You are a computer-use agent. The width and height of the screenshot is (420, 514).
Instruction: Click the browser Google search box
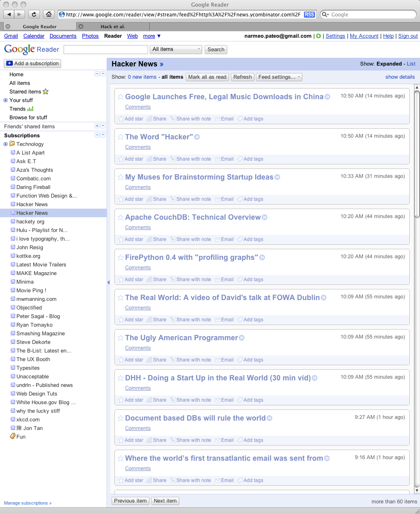[x=368, y=14]
